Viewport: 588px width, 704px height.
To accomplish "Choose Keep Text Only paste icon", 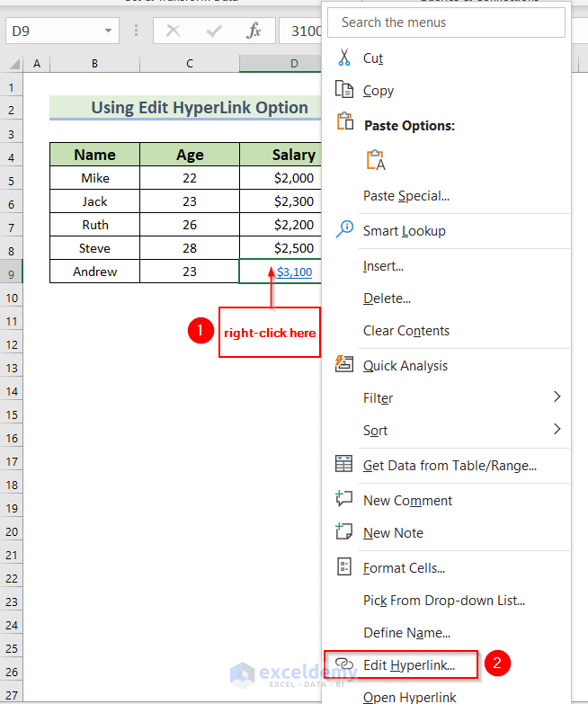I will pyautogui.click(x=376, y=160).
